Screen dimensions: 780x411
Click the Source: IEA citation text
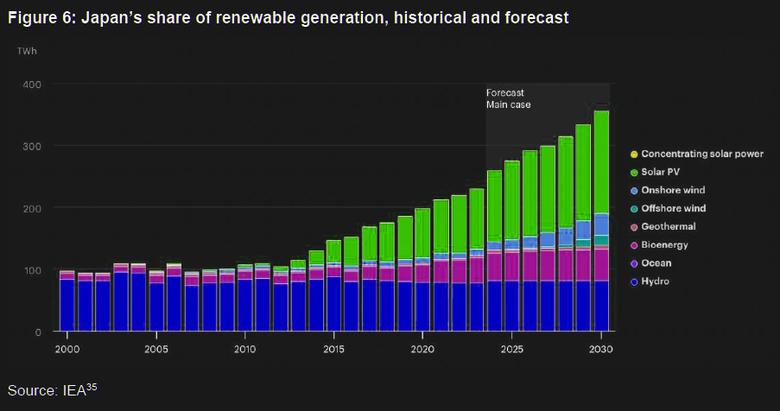(x=52, y=390)
